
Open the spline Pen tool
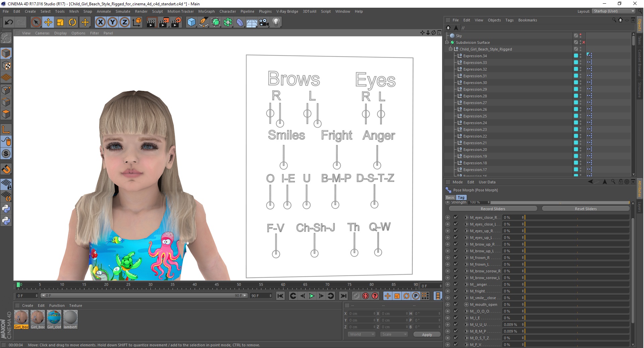tap(203, 22)
